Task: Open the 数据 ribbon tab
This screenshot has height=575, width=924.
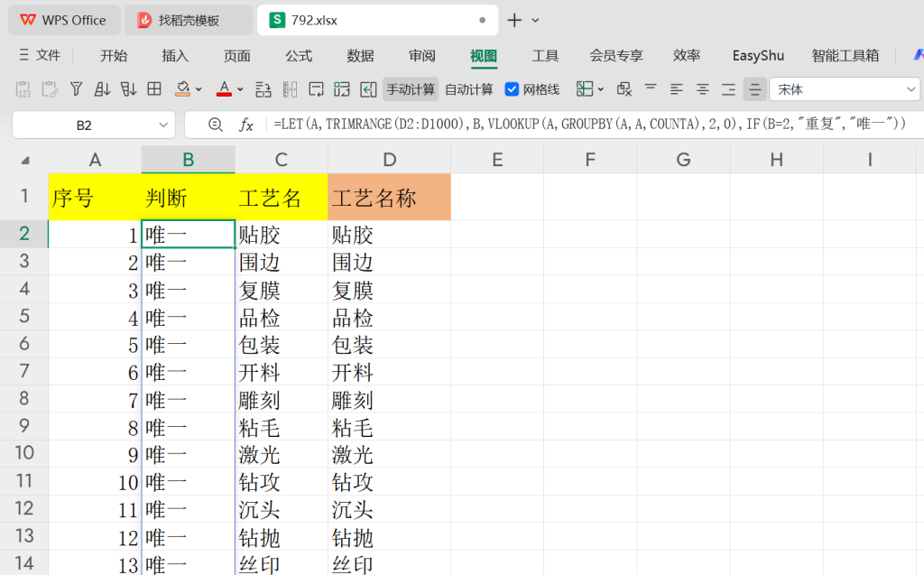Action: pyautogui.click(x=360, y=55)
